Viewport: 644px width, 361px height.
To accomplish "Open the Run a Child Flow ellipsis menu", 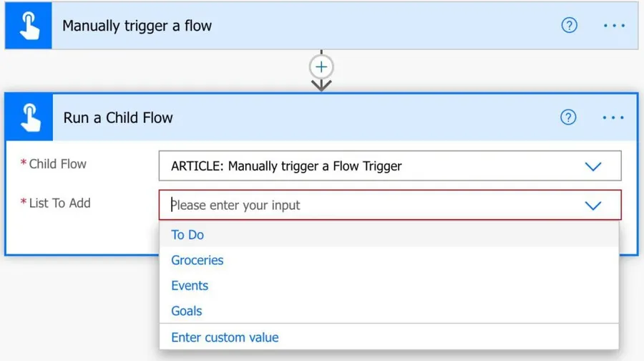I will [x=613, y=117].
